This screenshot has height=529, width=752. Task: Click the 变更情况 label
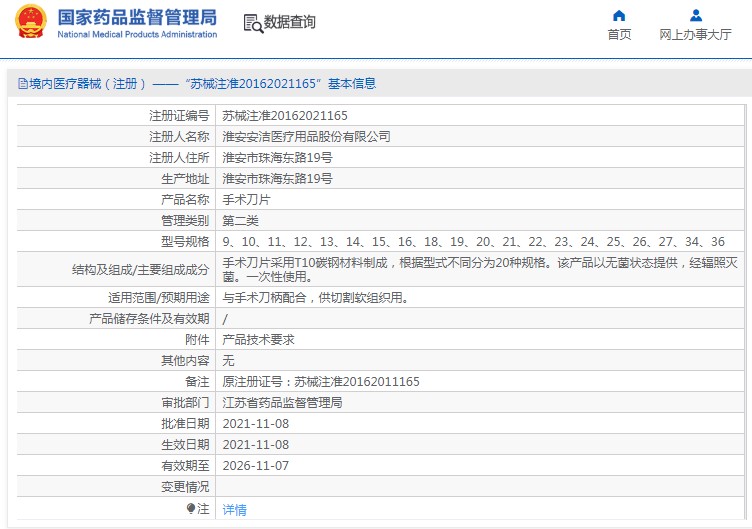tap(185, 487)
